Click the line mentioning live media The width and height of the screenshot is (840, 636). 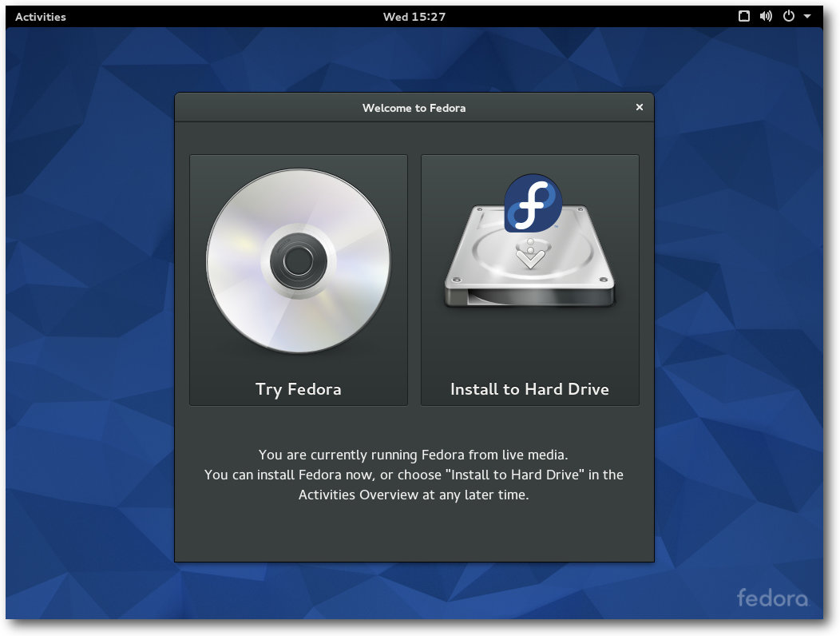413,455
